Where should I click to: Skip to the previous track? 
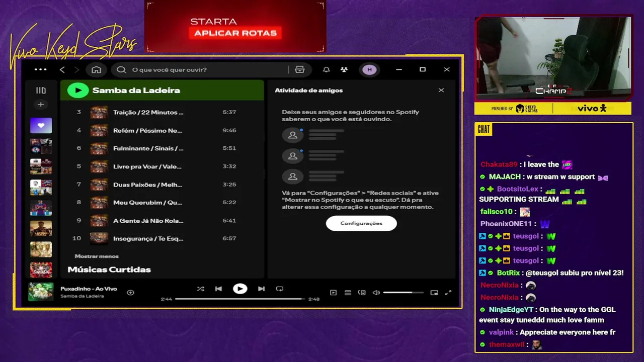click(x=218, y=289)
